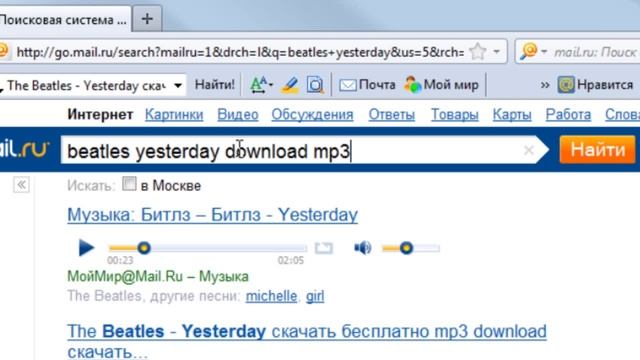Open toolbar search query dropdown arrow
The width and height of the screenshot is (640, 360).
tap(178, 86)
